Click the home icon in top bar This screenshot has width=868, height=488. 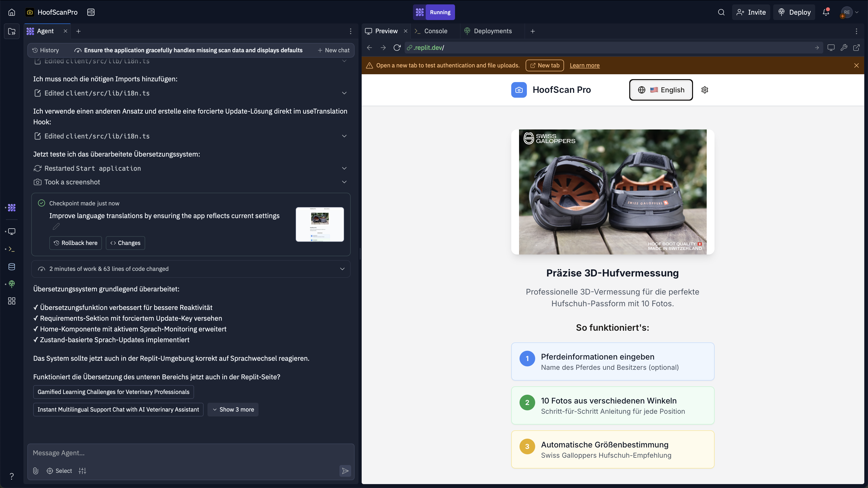12,12
